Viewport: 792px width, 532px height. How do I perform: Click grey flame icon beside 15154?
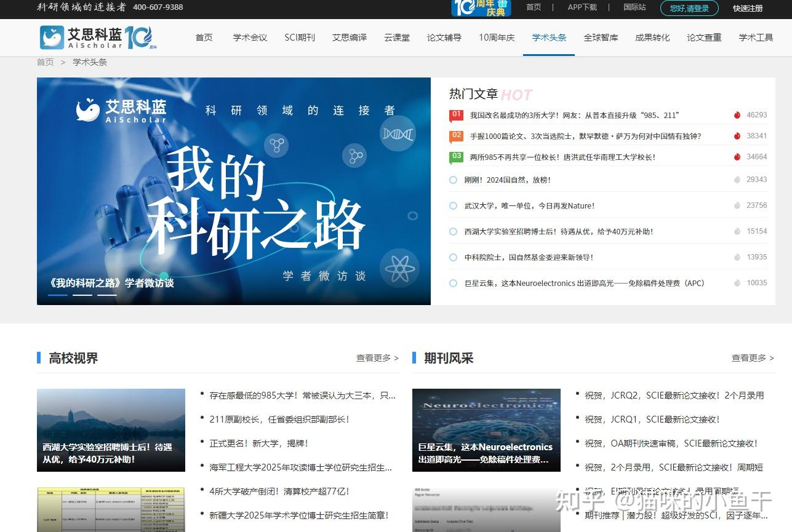pyautogui.click(x=737, y=231)
